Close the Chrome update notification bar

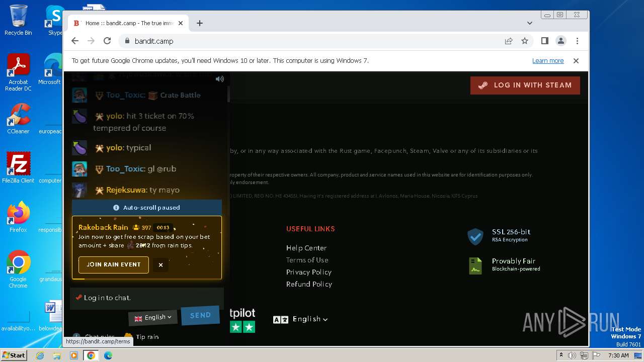tap(576, 61)
